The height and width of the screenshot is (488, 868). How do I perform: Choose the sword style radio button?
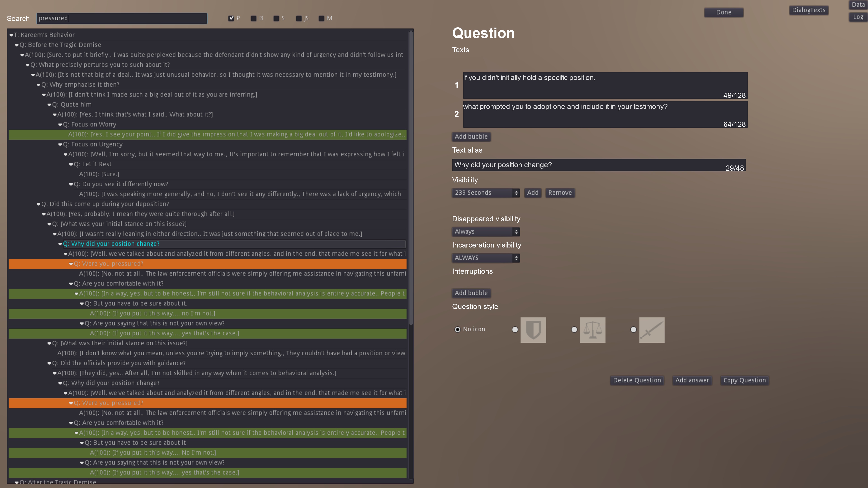(x=634, y=329)
